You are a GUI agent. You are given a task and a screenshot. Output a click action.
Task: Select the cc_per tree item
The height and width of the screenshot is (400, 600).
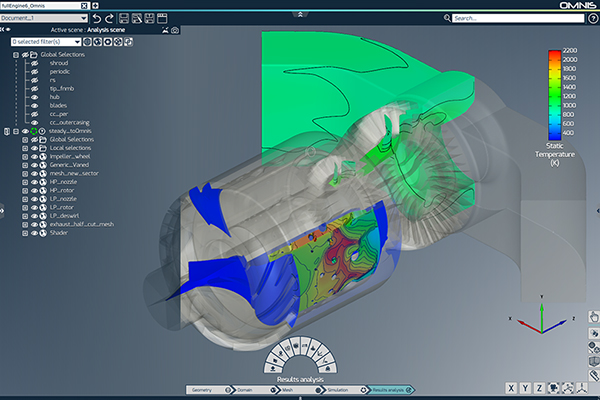pyautogui.click(x=59, y=114)
